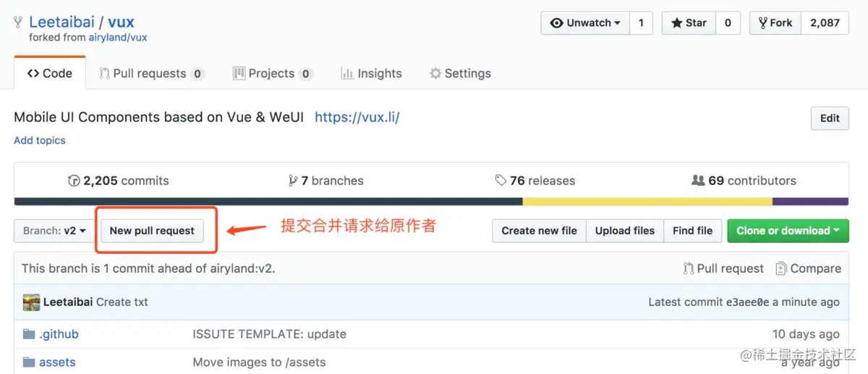Open the Insights tab
Image resolution: width=868 pixels, height=374 pixels.
(x=371, y=73)
